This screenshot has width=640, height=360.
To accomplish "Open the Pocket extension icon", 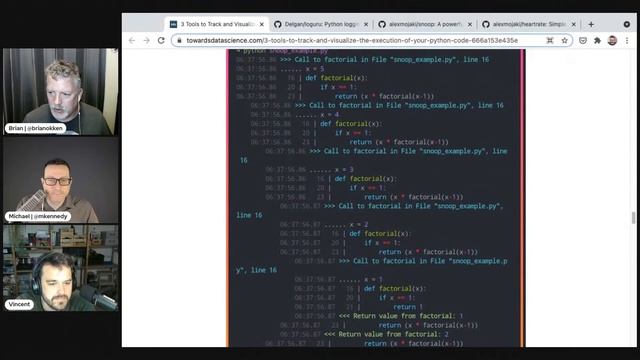I will 583,40.
